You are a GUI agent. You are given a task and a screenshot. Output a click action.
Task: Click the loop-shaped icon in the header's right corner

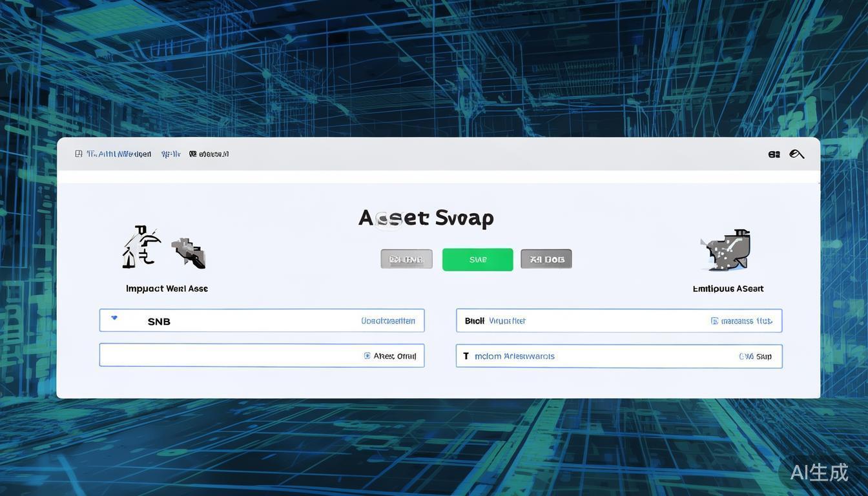[x=797, y=154]
